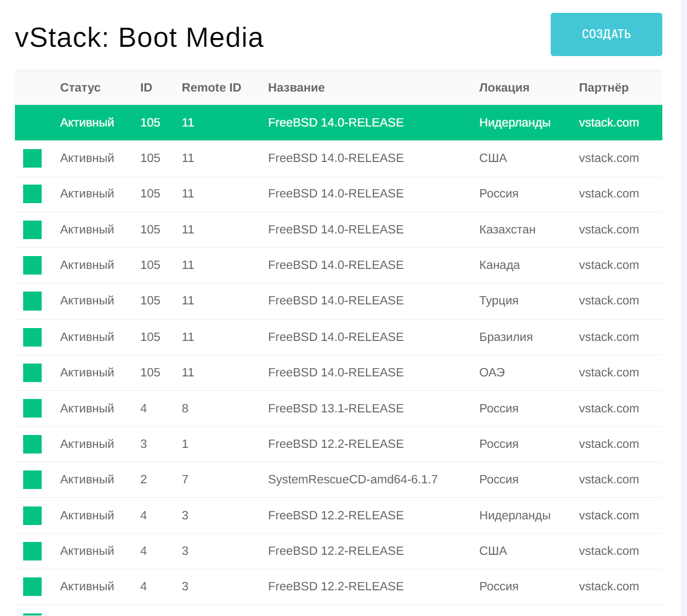Click Россия in the SystemRescueCD row
The image size is (687, 616).
(x=499, y=479)
